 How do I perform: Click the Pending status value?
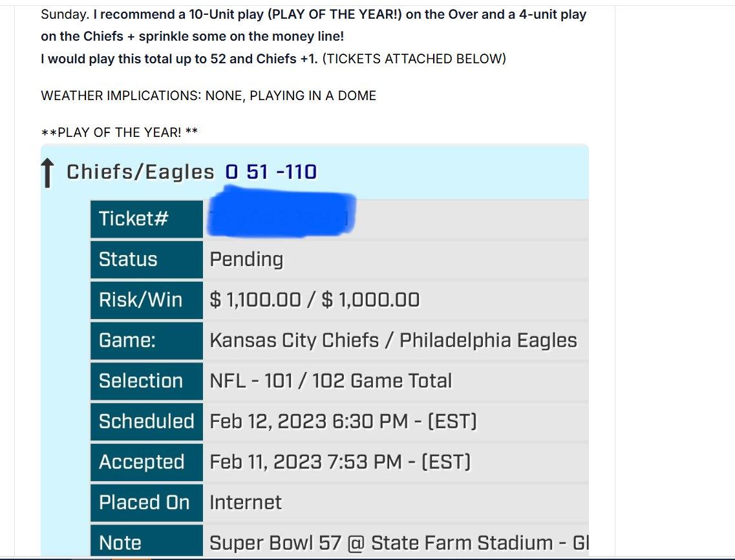coord(246,260)
